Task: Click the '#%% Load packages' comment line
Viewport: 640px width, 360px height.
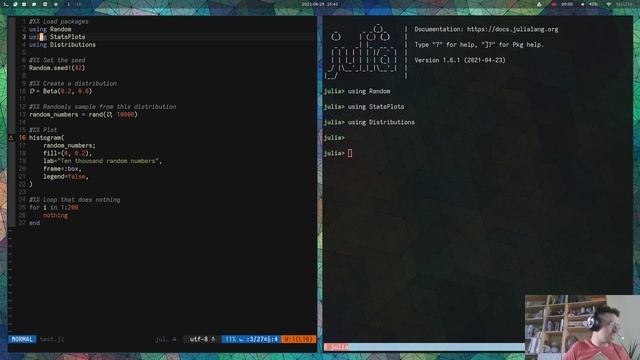Action: tap(59, 21)
